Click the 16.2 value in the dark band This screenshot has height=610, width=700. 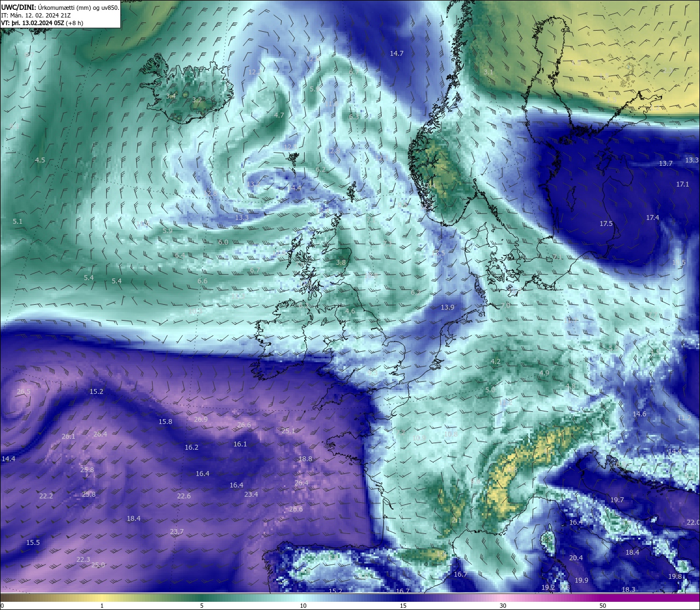pyautogui.click(x=191, y=448)
